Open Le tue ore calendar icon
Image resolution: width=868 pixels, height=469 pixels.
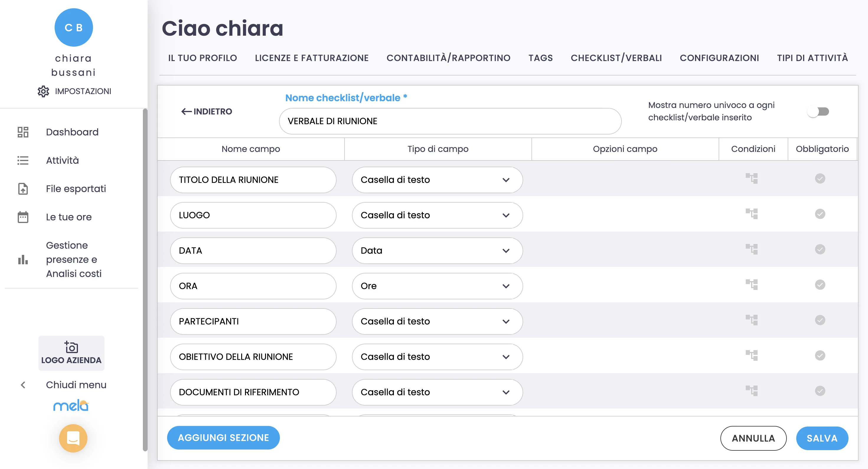pos(23,217)
